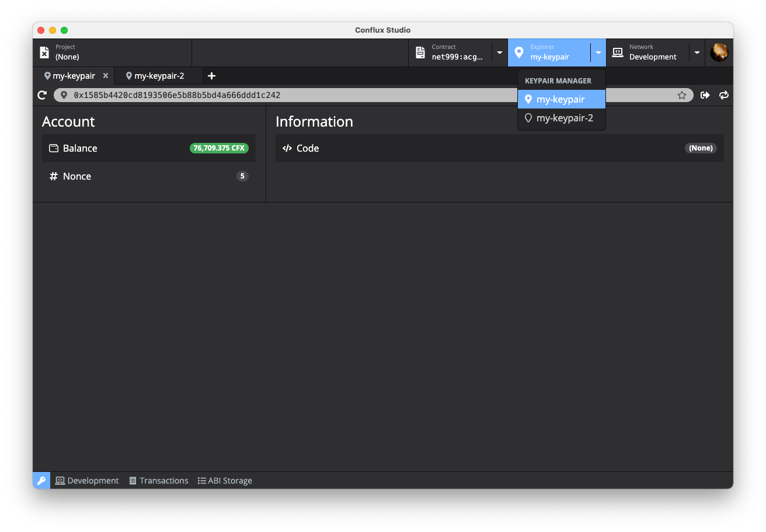
Task: Click the Explorer location pin icon
Action: point(519,52)
